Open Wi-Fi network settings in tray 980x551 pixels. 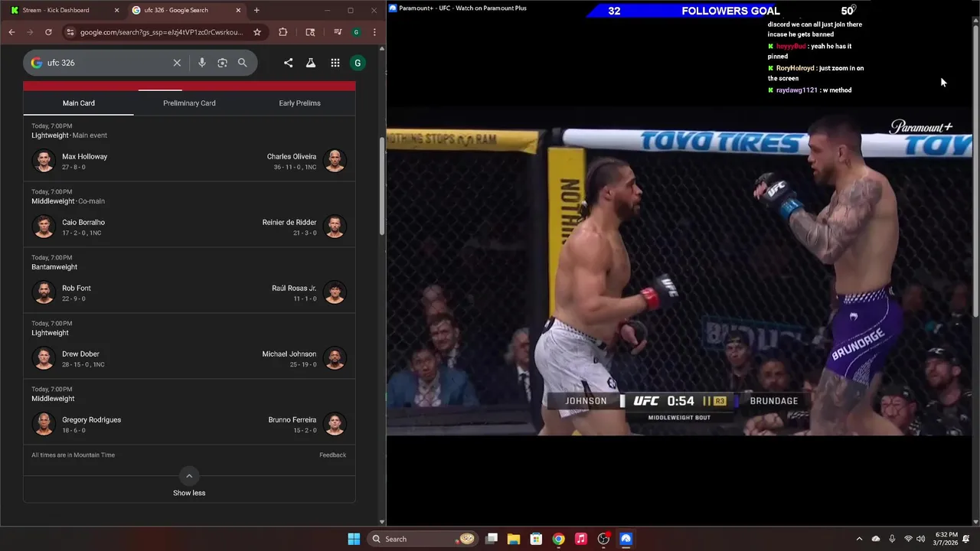(908, 539)
